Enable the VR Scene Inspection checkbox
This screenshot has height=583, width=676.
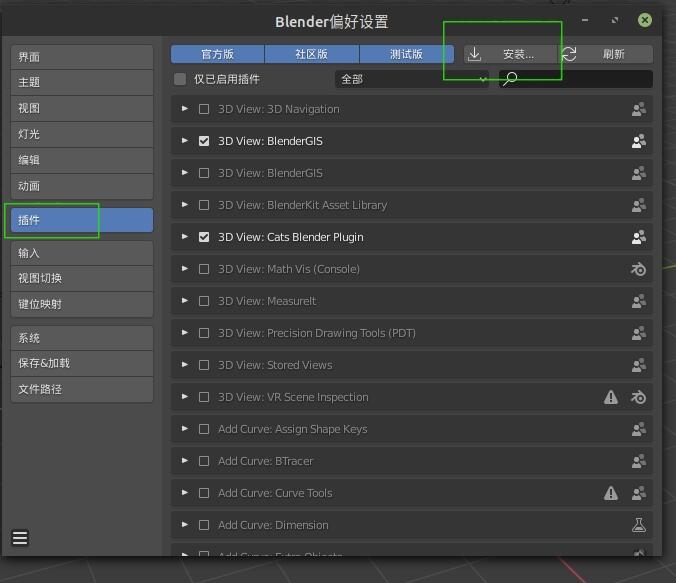pos(204,397)
